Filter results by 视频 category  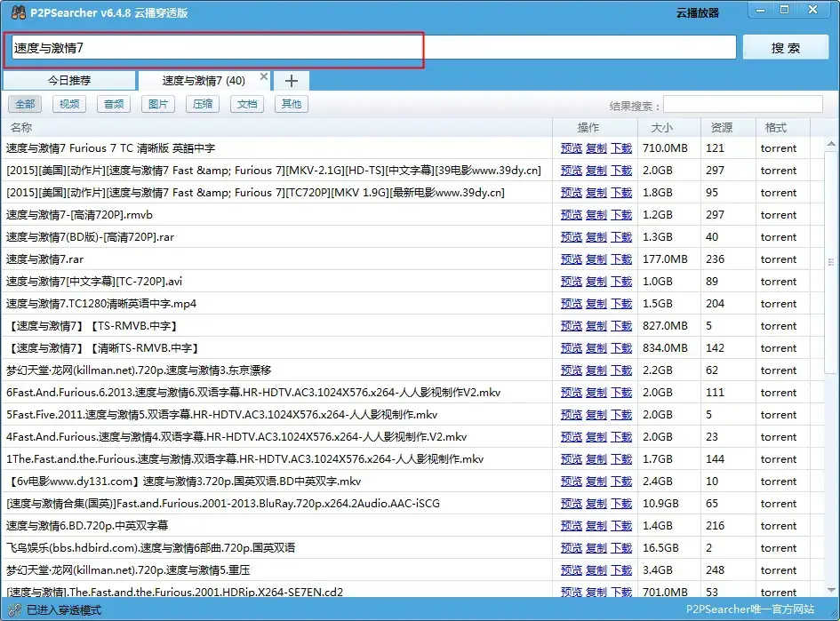click(x=69, y=104)
